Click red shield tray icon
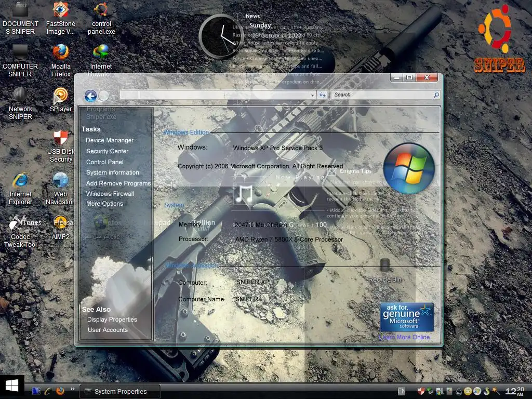The height and width of the screenshot is (399, 532). [421, 391]
